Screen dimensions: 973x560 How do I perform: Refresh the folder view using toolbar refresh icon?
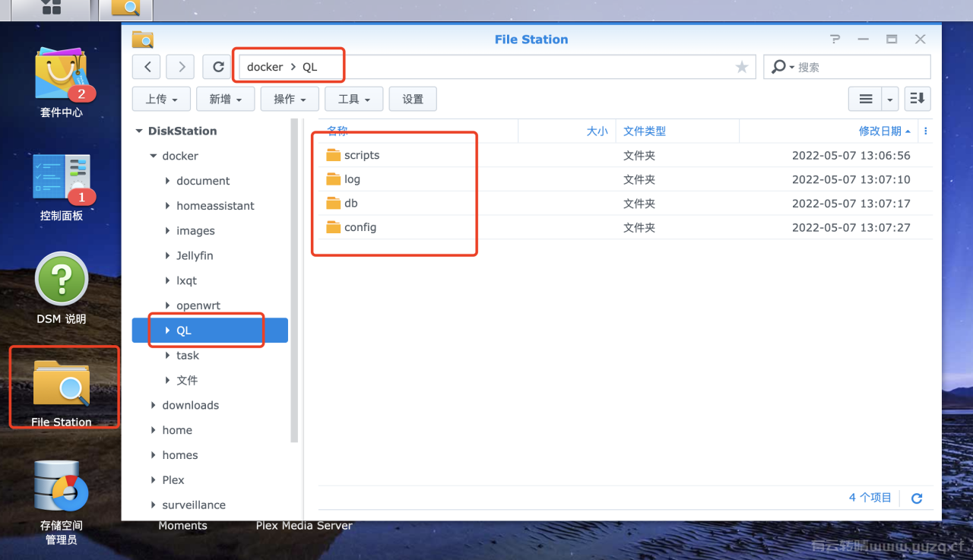click(x=217, y=67)
